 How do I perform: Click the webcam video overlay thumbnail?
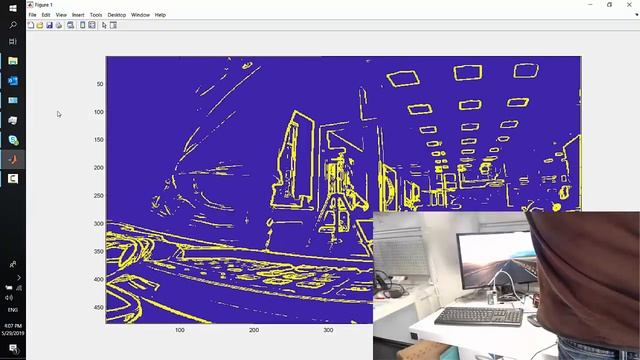coord(506,286)
